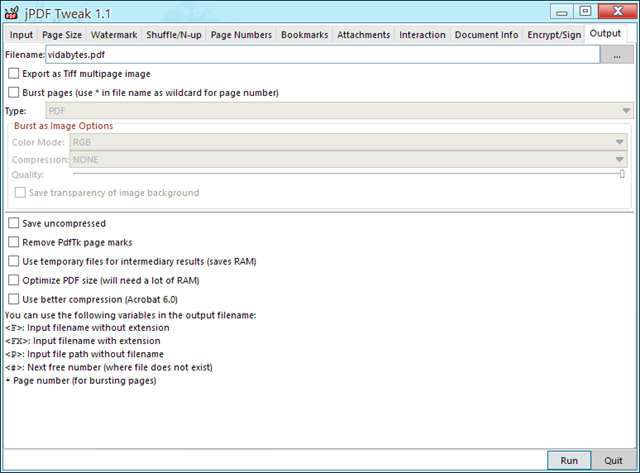
Task: Click the Run button
Action: [569, 460]
